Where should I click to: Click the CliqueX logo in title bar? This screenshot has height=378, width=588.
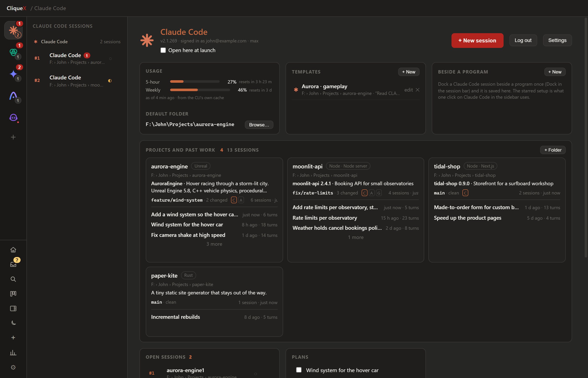(16, 8)
